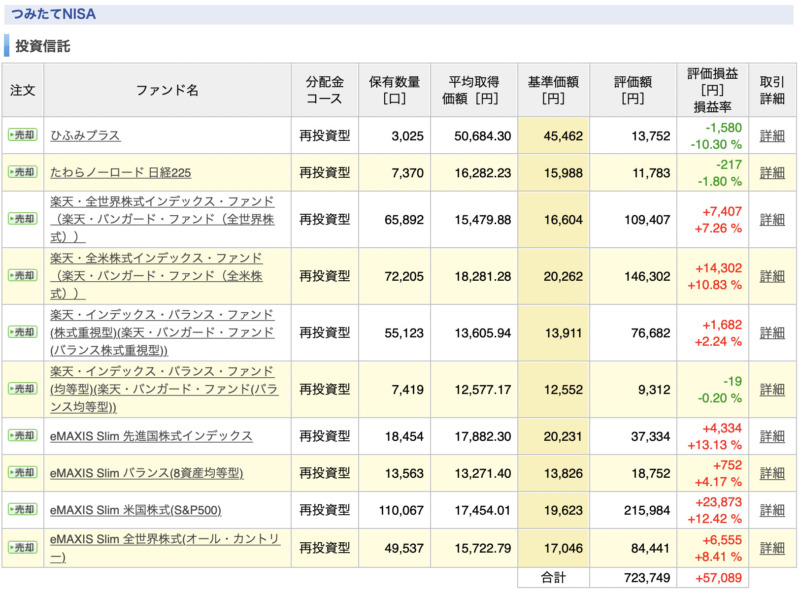Open the たわらノーロード 日経225 fund link

coord(120,172)
